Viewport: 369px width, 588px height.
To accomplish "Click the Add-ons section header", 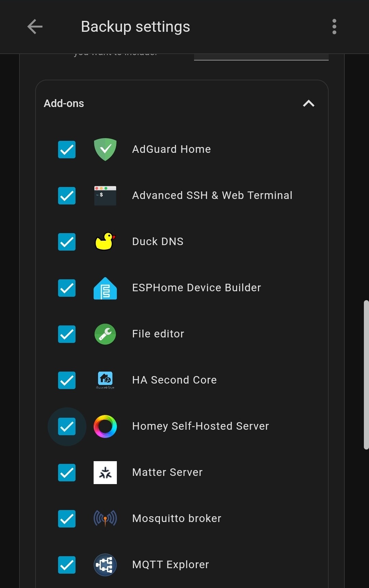I will [64, 103].
